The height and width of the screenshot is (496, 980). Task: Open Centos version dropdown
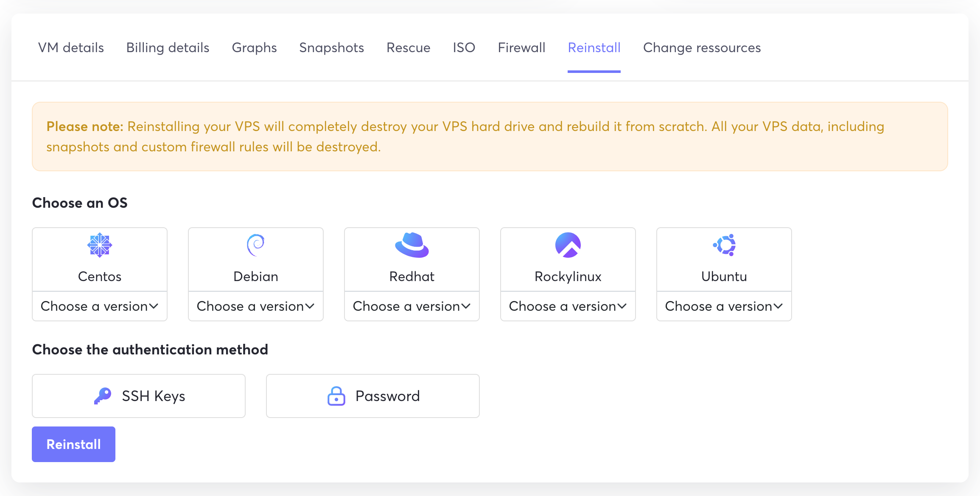[x=100, y=306]
